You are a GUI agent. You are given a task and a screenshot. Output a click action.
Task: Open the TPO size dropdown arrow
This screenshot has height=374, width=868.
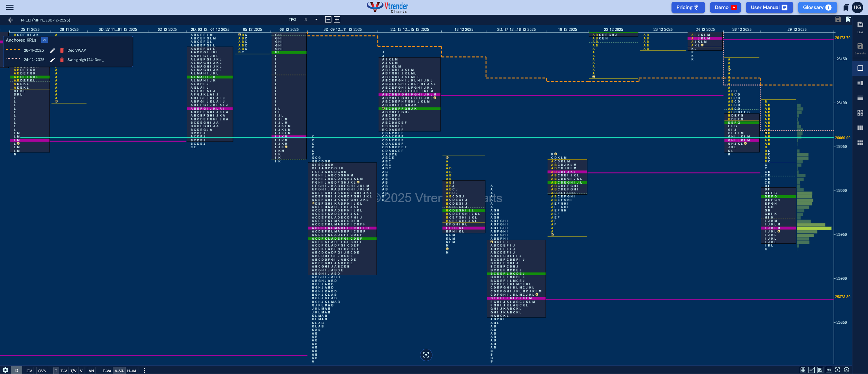[x=316, y=20]
